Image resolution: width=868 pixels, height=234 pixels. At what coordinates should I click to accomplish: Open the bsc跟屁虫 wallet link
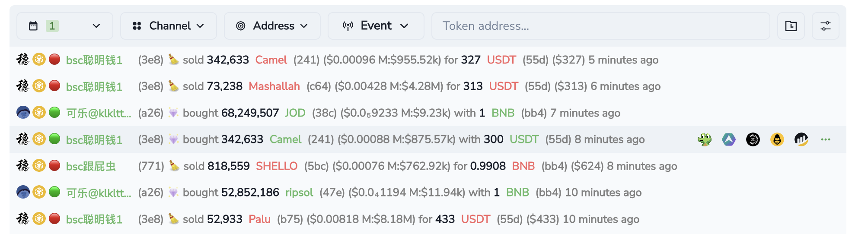(x=91, y=166)
